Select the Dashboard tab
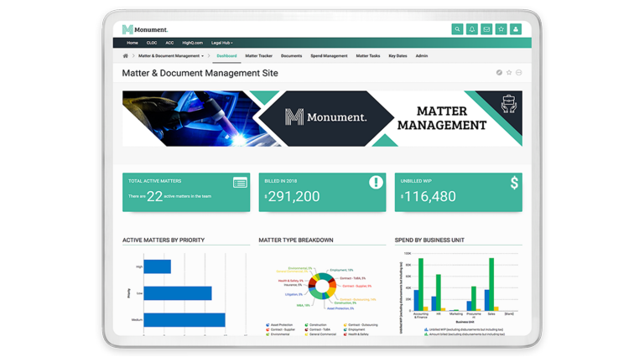644x362 pixels. 226,56
